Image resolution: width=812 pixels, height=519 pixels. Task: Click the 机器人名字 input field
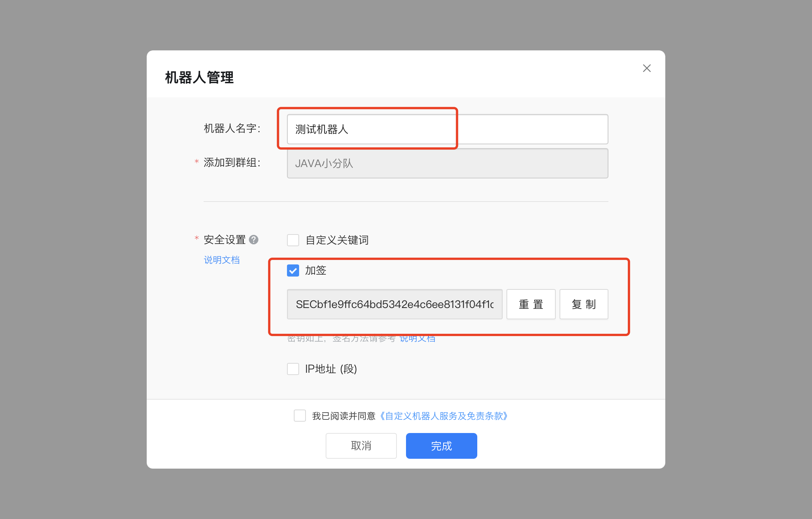click(448, 129)
